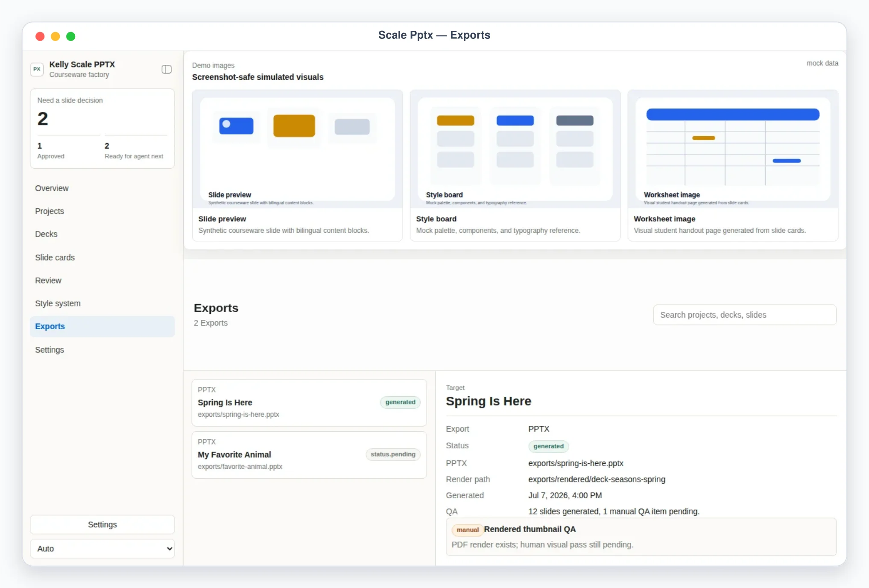Focus the Search projects, decks, slides field

745,315
